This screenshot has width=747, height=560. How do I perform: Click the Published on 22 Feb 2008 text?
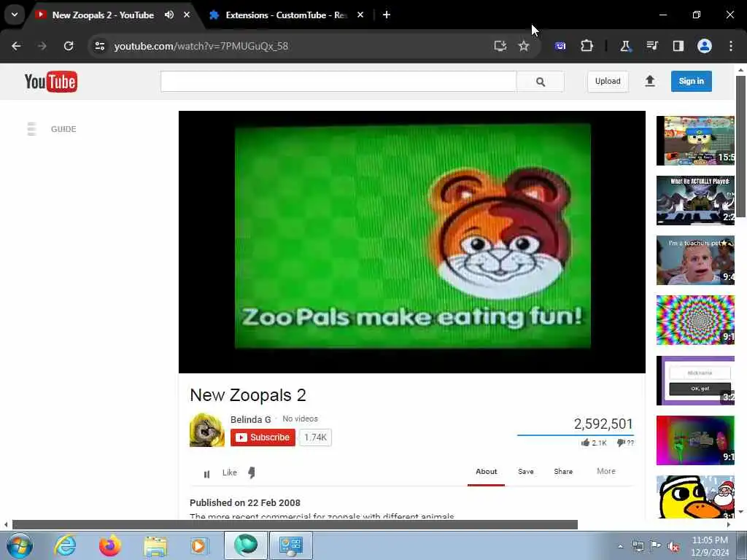click(x=245, y=503)
